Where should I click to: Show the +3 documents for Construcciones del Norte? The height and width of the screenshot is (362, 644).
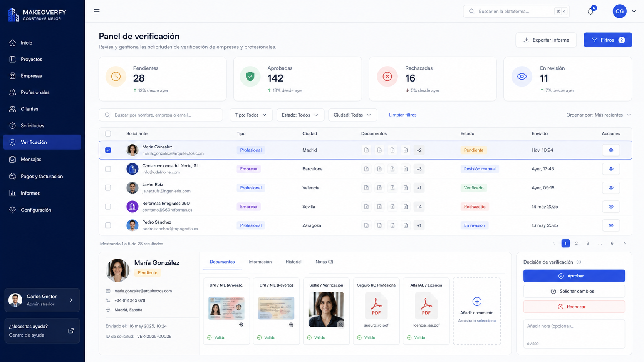click(x=419, y=169)
